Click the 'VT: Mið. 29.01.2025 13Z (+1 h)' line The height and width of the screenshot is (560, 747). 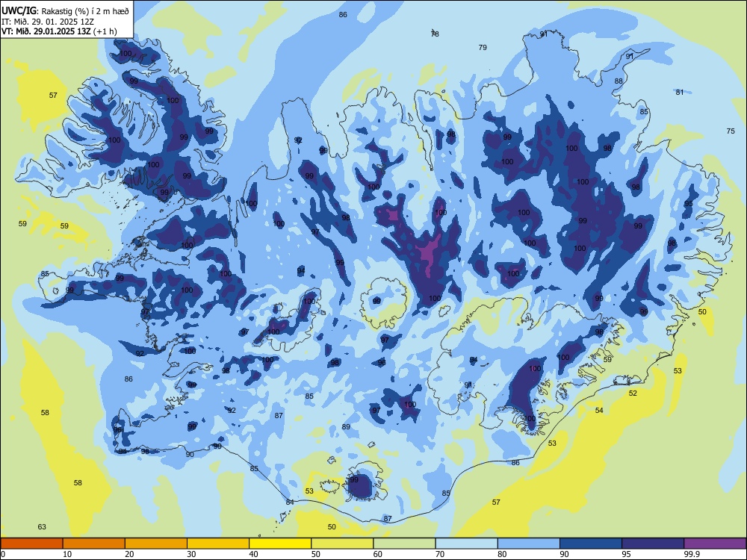[59, 31]
